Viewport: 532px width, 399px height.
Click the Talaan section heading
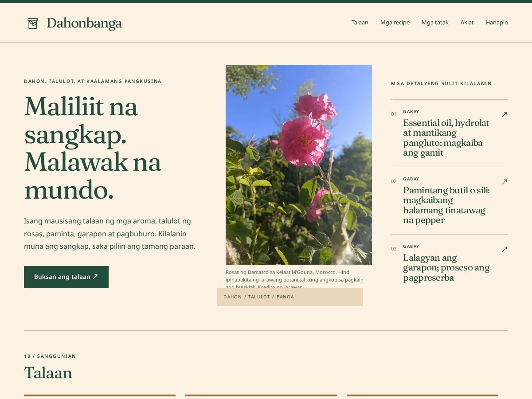tap(48, 373)
